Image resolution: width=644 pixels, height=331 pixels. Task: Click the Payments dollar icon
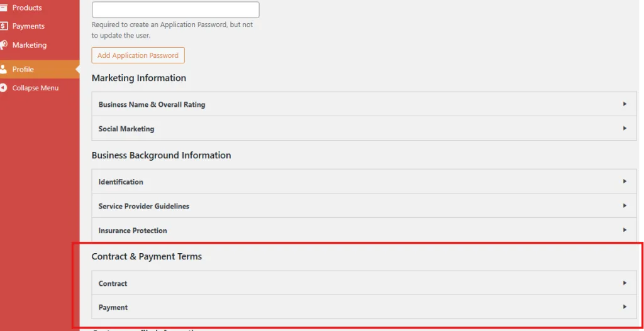coord(3,26)
